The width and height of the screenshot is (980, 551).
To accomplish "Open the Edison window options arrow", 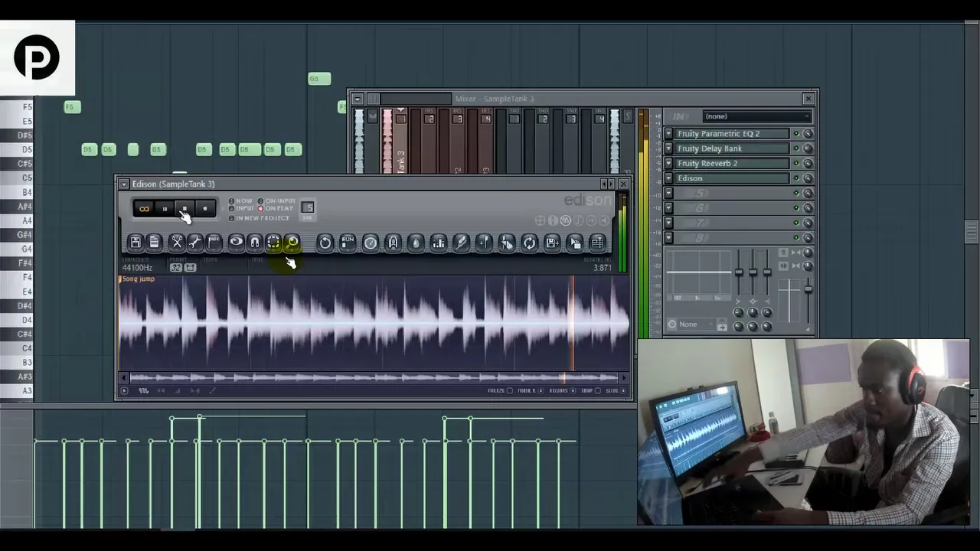I will 123,184.
